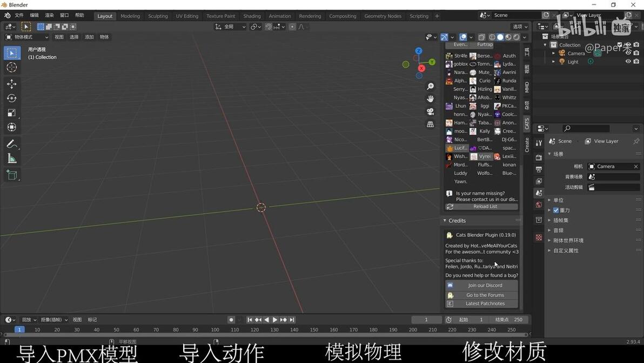Pick the Rotate tool
This screenshot has width=644, height=363.
click(12, 98)
